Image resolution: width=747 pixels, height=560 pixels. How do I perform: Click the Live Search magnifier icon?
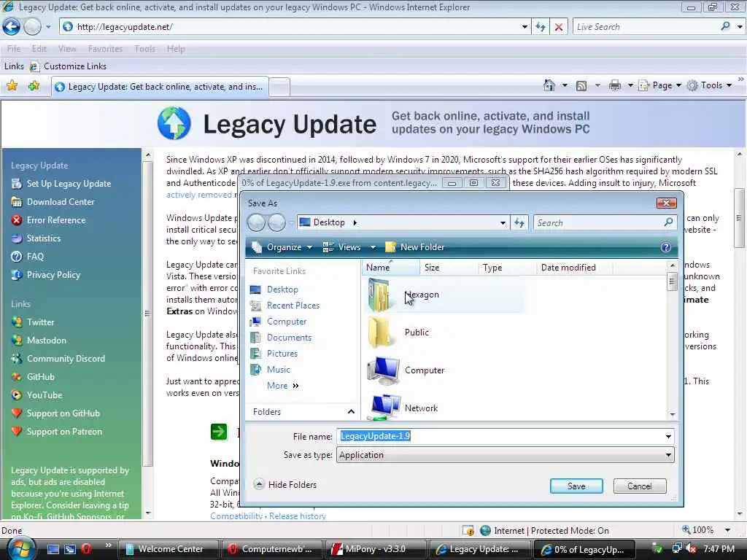pos(725,27)
